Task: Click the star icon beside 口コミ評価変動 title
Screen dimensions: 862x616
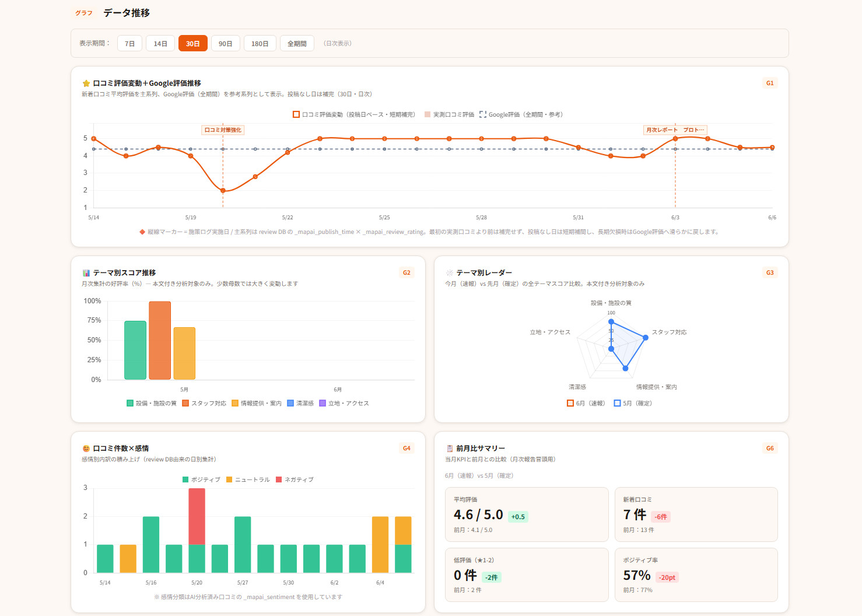Action: click(86, 83)
